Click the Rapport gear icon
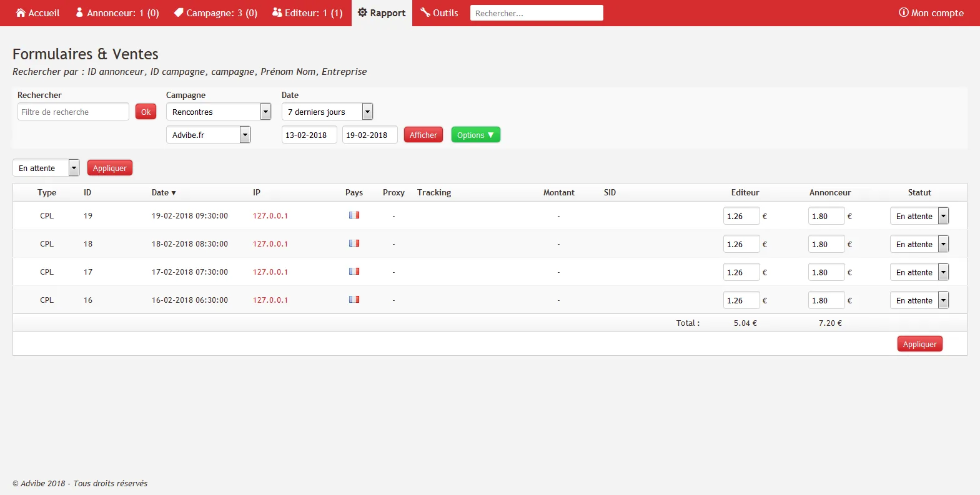The width and height of the screenshot is (980, 495). tap(362, 12)
